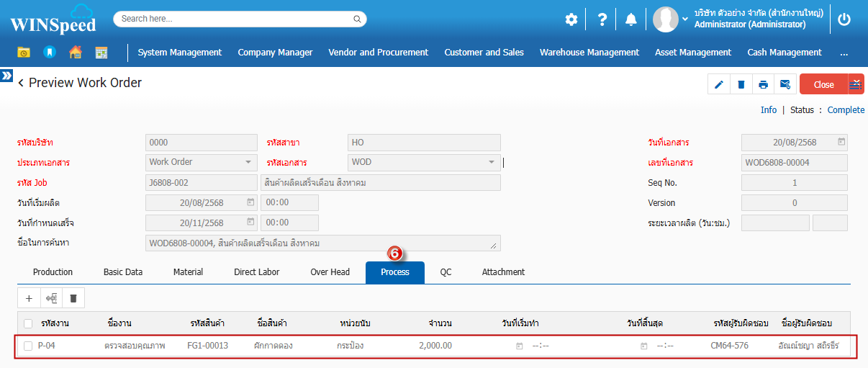Click the trash icon above process table

tap(73, 297)
